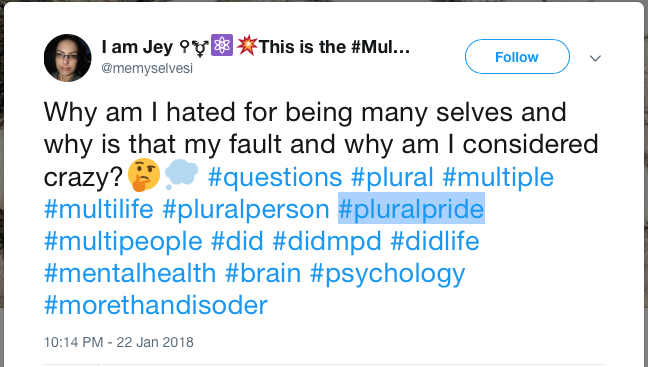The height and width of the screenshot is (367, 648).
Task: Open the #mentalhealth hashtag
Action: coord(130,273)
